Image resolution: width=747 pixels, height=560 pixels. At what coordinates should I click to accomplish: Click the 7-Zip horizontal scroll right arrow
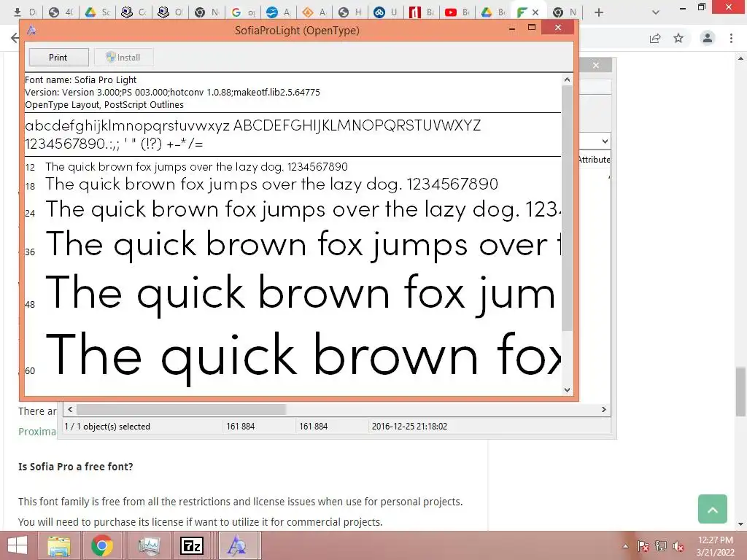click(603, 410)
